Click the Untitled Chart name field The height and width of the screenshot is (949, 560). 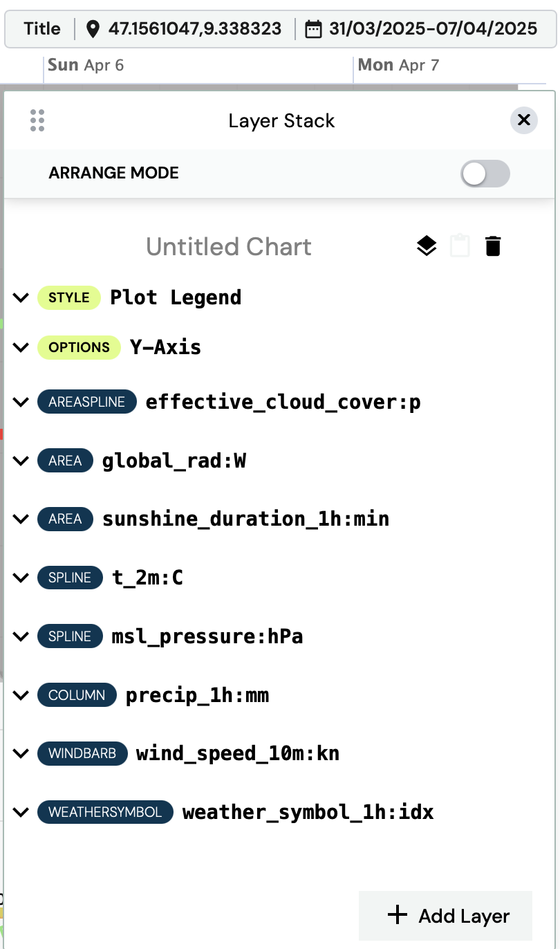[229, 246]
